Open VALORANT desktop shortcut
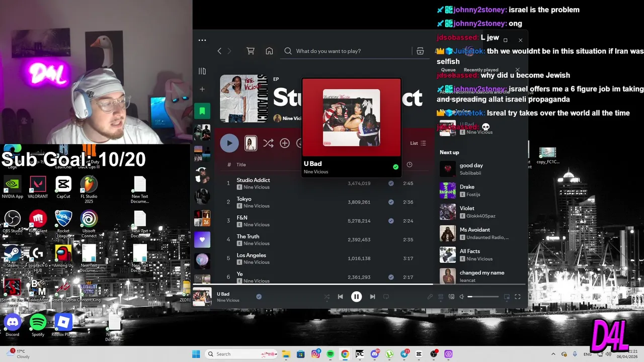This screenshot has width=644, height=362. pos(38,187)
